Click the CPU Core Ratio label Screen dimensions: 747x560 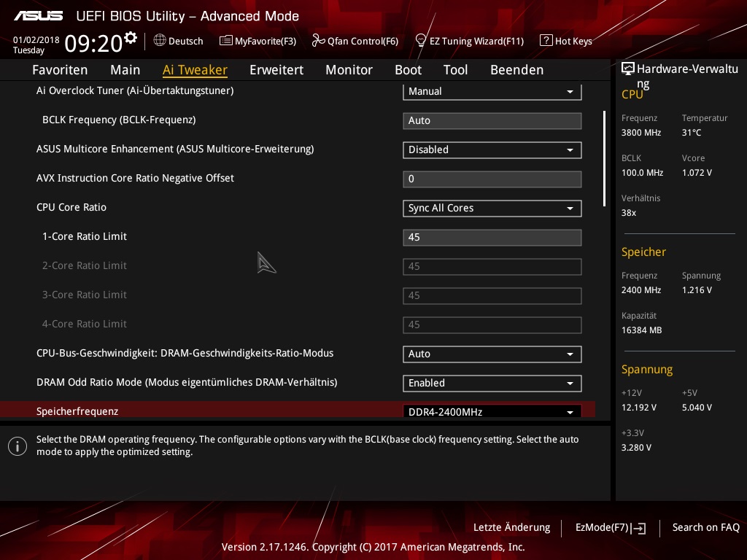(x=71, y=207)
